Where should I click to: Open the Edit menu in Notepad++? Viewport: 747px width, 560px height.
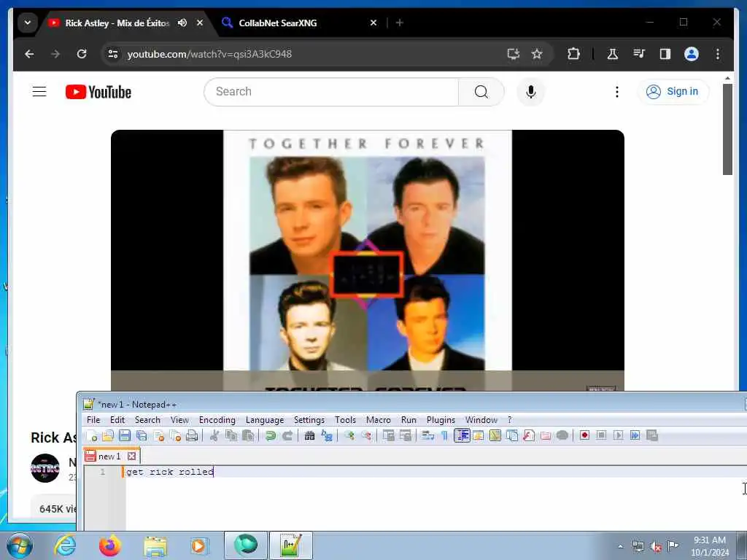[117, 420]
